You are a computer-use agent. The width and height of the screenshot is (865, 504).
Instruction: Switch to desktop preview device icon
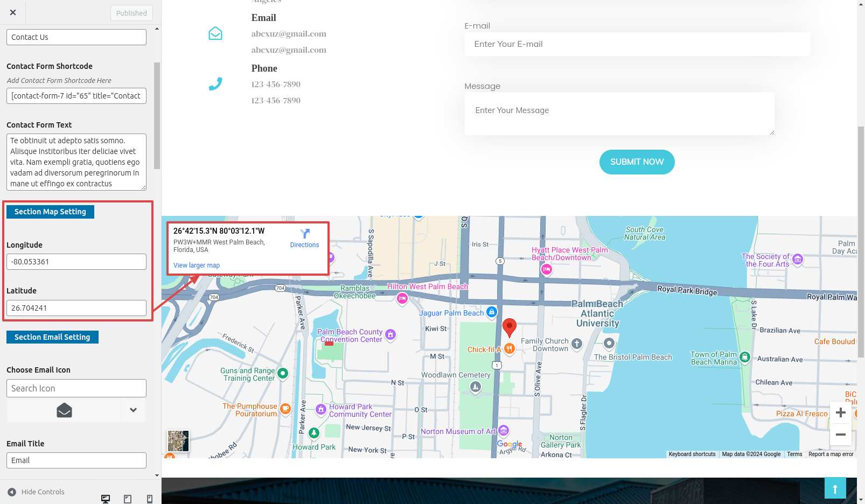tap(106, 499)
